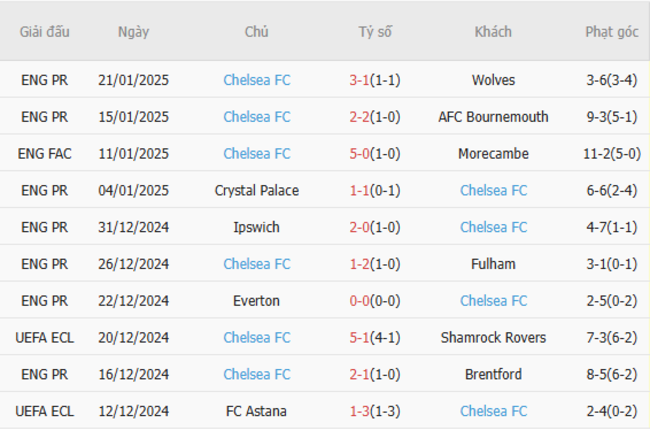Select the Chelsea FC link versus Morecambe
Viewport: 650px width, 438px height.
[x=257, y=154]
